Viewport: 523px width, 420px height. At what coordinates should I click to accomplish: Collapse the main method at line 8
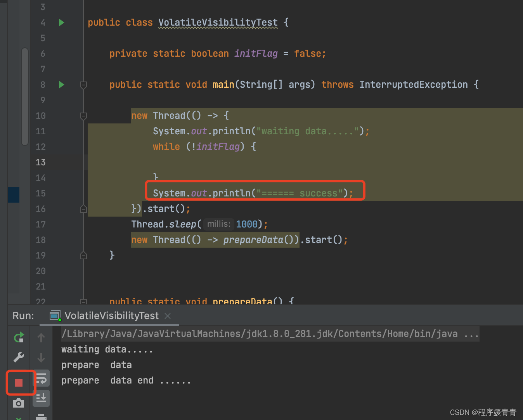[x=83, y=85]
